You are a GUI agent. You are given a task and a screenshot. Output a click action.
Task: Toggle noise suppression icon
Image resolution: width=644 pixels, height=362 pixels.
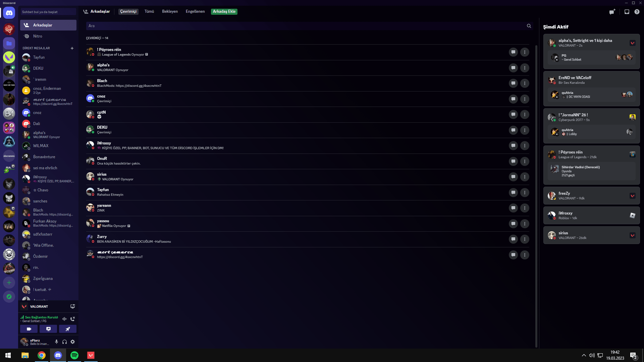pos(64,319)
